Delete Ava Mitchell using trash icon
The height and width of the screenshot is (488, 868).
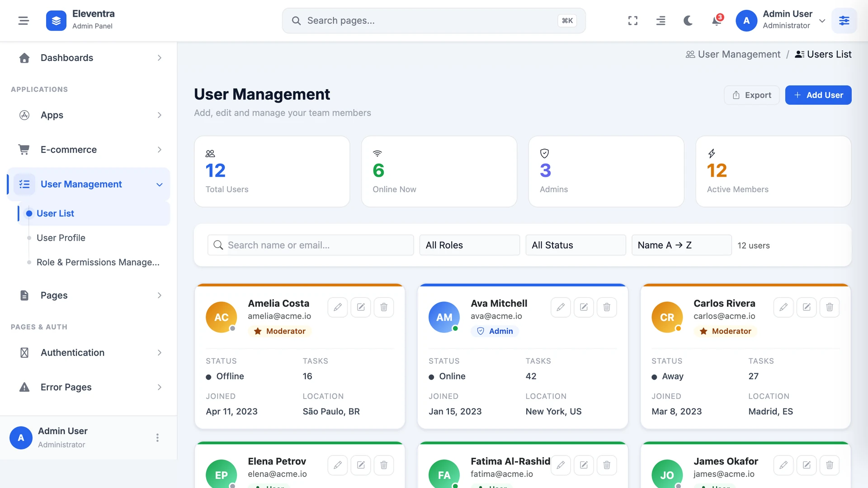(607, 307)
